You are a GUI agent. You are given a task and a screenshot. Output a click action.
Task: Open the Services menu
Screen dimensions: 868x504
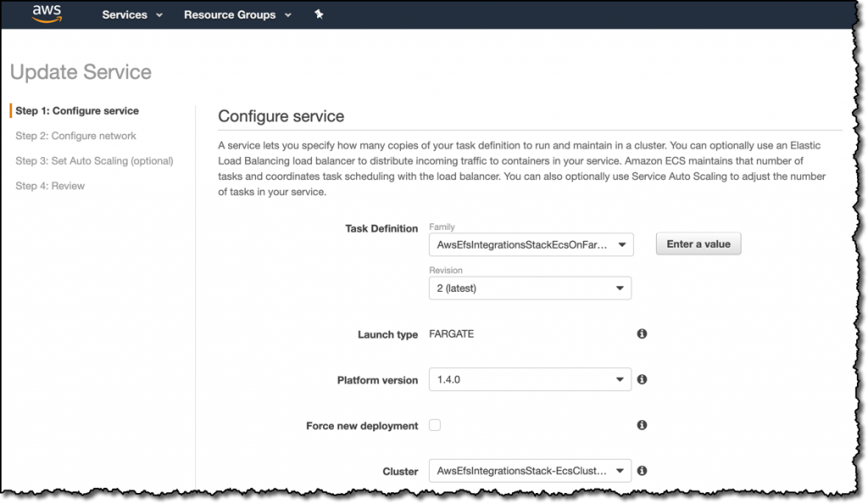131,15
